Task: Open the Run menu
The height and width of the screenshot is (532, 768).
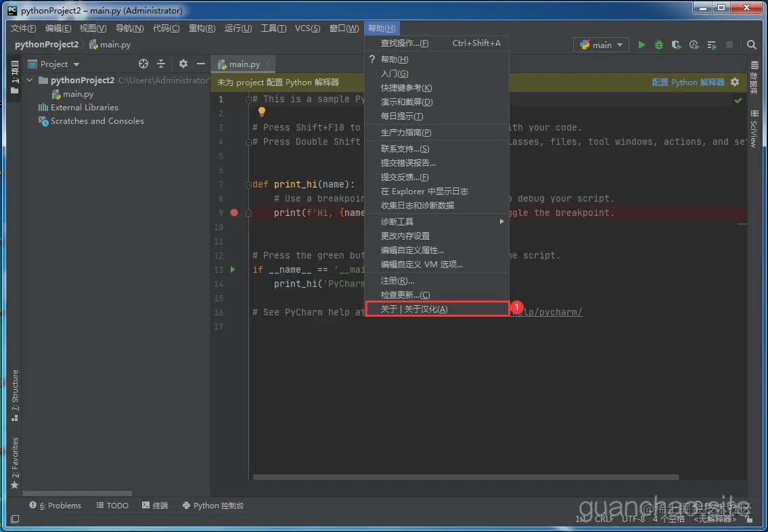Action: (238, 28)
